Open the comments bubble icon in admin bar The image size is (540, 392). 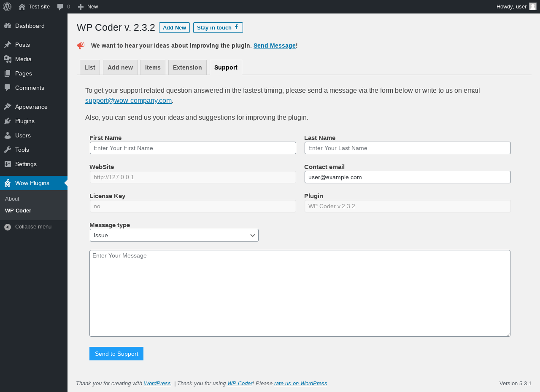[x=60, y=7]
